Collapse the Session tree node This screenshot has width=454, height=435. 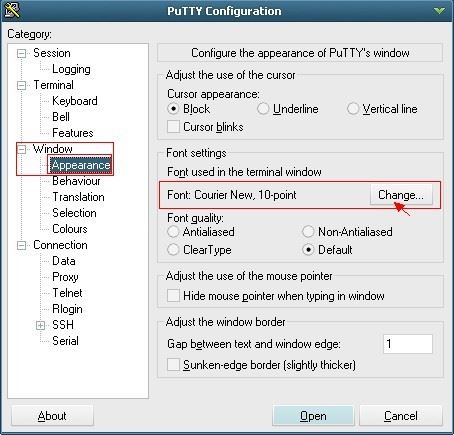[21, 53]
